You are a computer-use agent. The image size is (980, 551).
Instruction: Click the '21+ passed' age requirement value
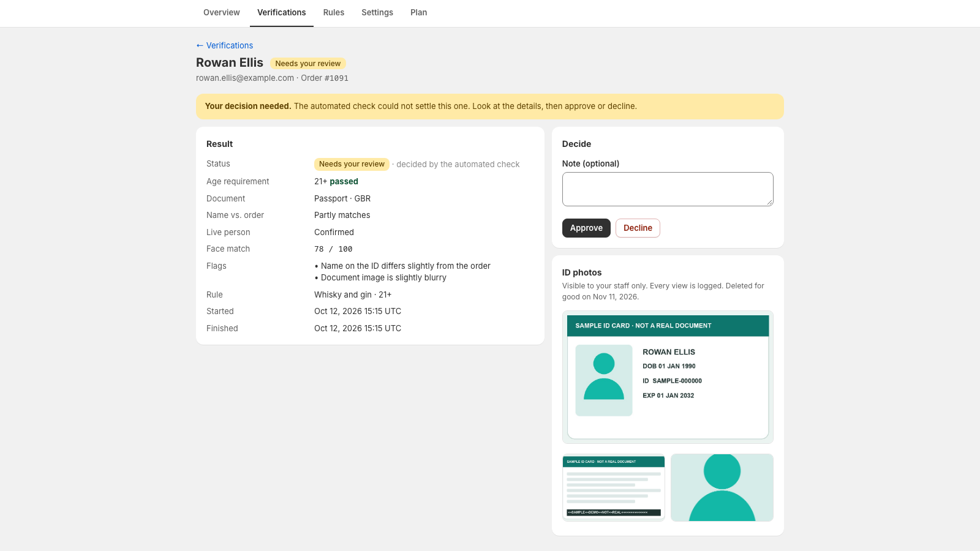pyautogui.click(x=336, y=181)
